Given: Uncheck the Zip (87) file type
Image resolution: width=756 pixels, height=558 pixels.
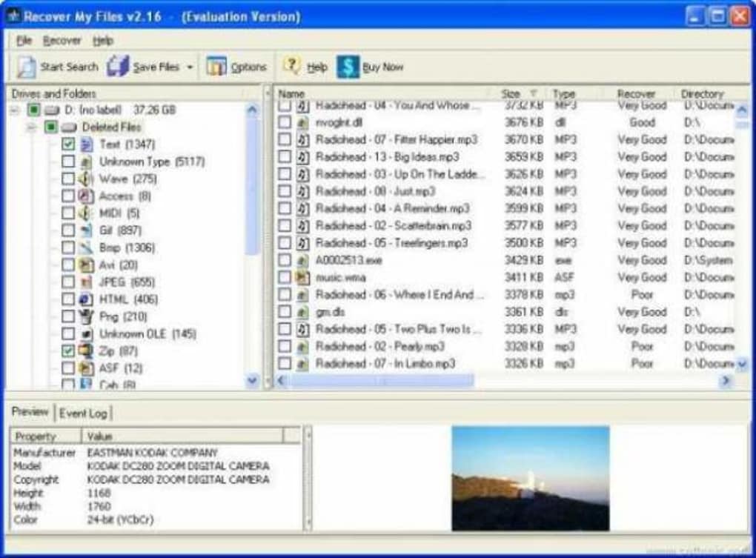Looking at the screenshot, I should click(67, 351).
